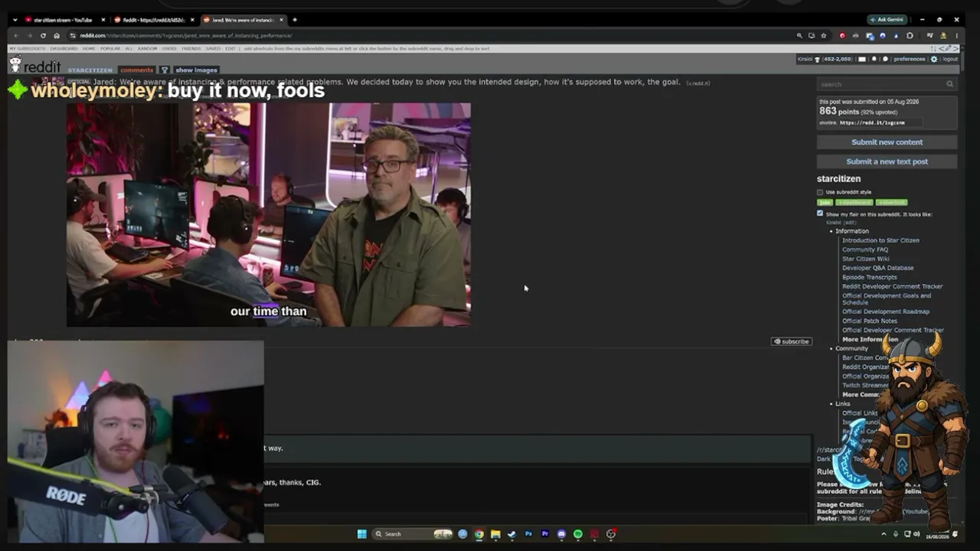
Task: Open Steam from the taskbar
Action: (511, 534)
